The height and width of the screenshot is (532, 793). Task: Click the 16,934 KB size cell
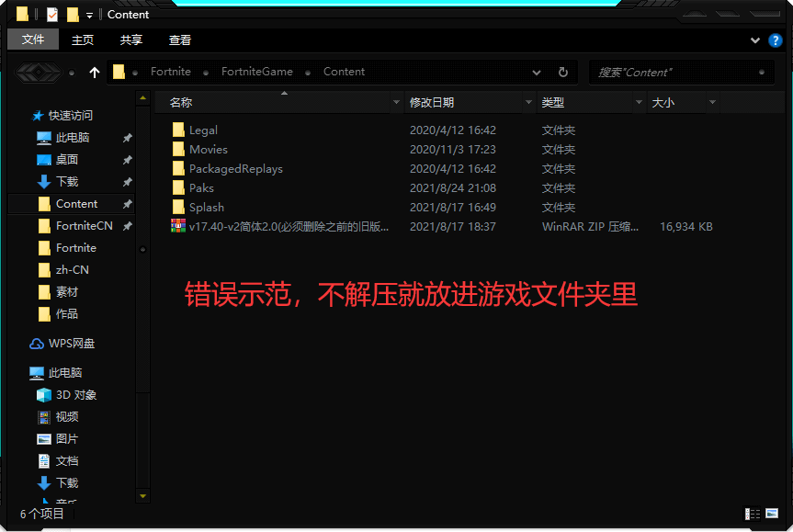(x=685, y=227)
